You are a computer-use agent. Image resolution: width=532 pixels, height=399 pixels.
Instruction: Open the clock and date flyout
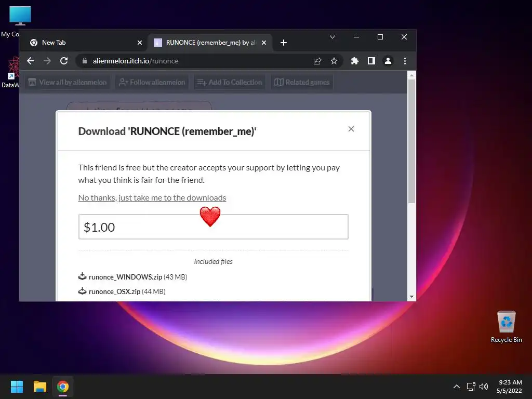[x=509, y=387]
